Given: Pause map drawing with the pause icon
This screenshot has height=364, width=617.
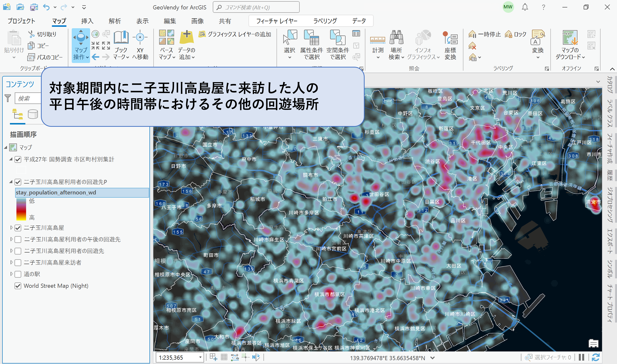Looking at the screenshot, I should 581,357.
